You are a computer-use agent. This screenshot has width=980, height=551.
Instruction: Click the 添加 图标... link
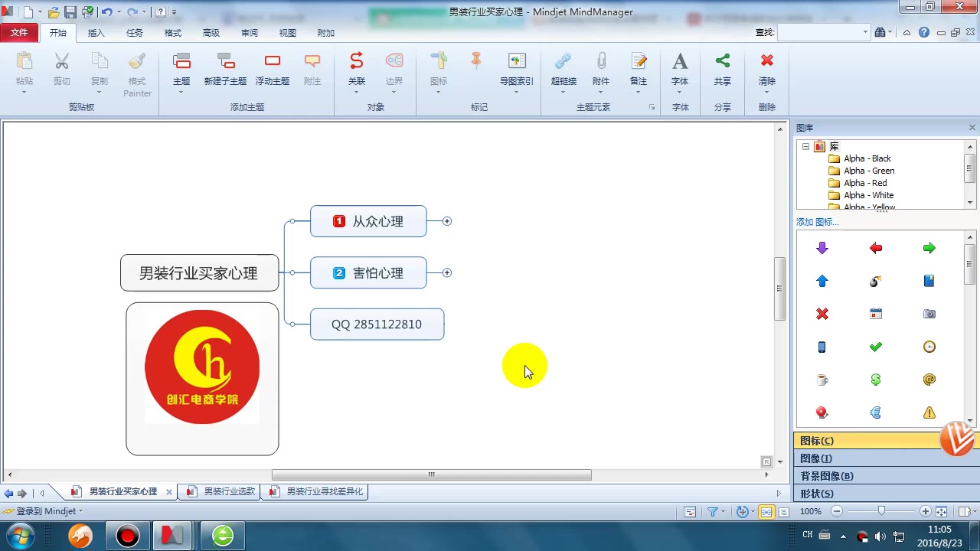[817, 222]
